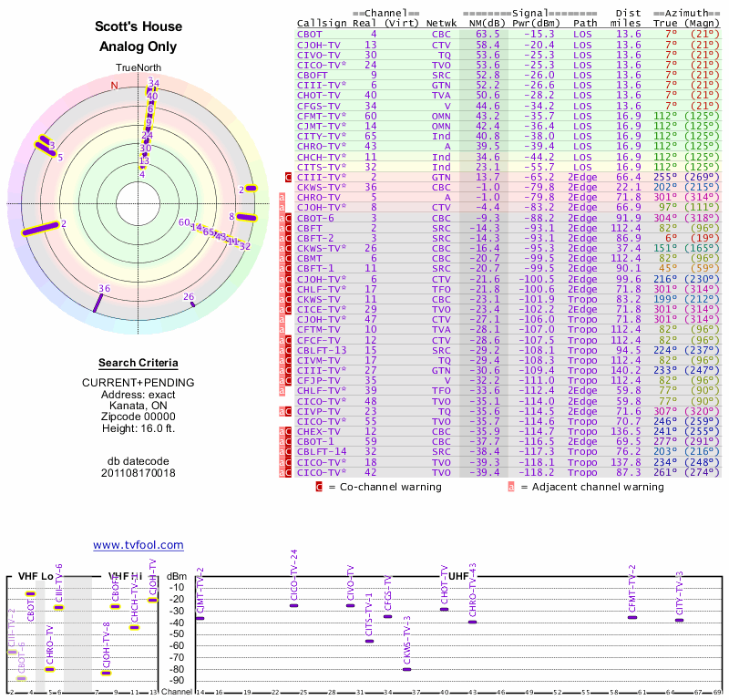Click CBFT-1 callsign in the table
Image resolution: width=729 pixels, height=700 pixels.
(315, 268)
